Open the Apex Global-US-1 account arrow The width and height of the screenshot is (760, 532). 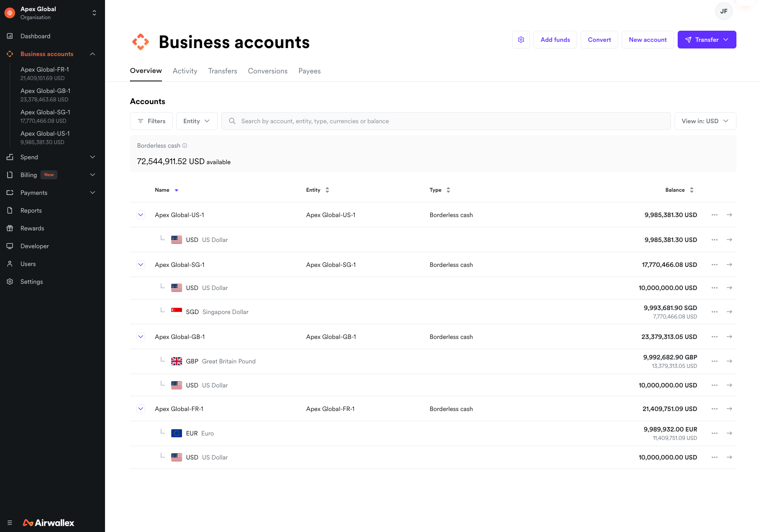729,215
